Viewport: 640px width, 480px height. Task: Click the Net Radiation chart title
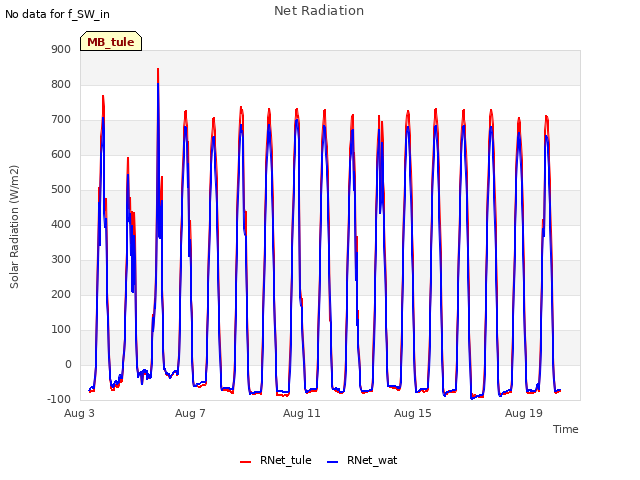319,11
